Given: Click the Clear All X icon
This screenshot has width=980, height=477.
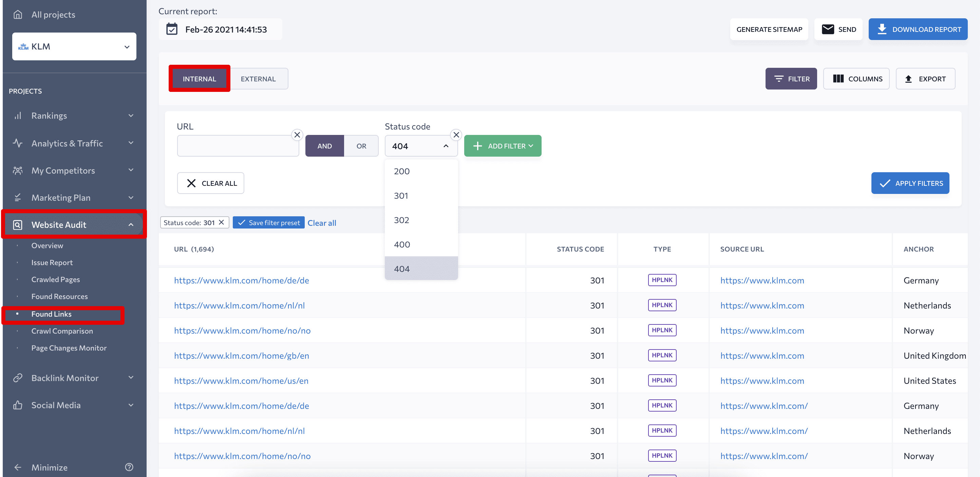Looking at the screenshot, I should [x=191, y=183].
